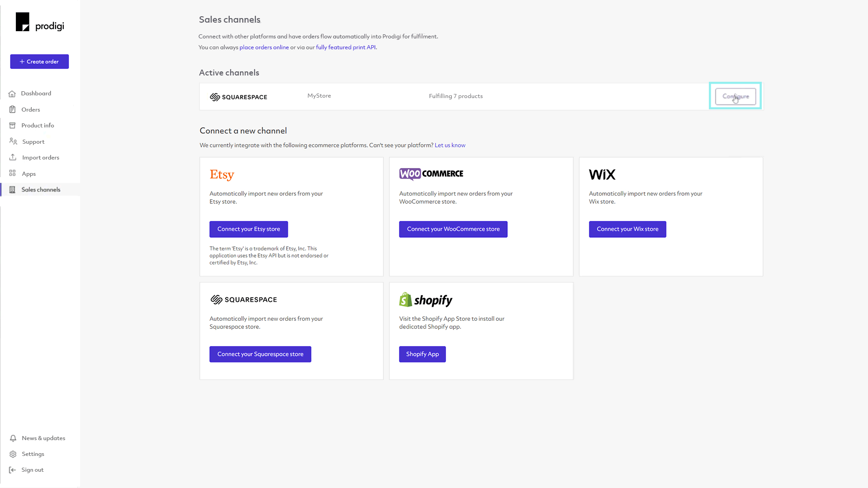
Task: Click Create order button
Action: coord(39,61)
